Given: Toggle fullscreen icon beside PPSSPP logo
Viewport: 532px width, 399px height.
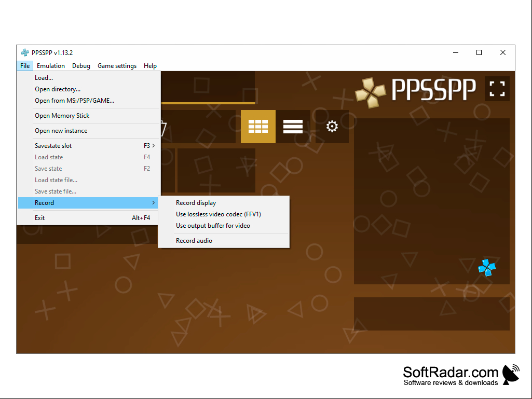Looking at the screenshot, I should 497,89.
